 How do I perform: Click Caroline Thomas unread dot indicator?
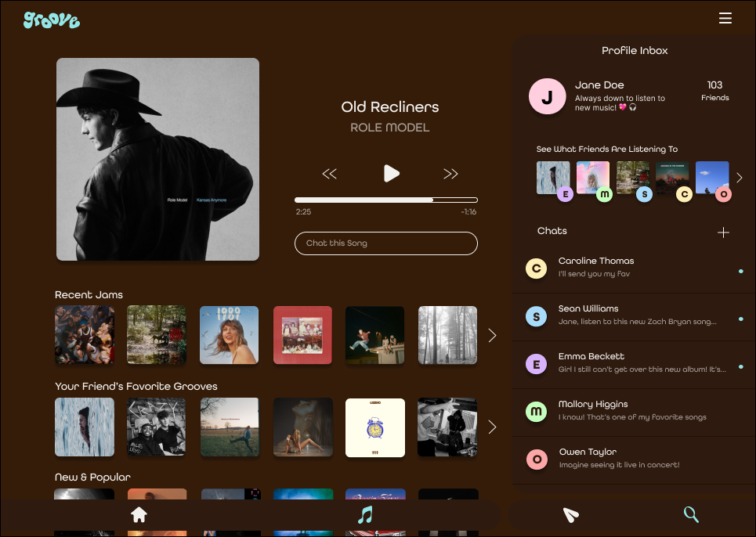741,271
